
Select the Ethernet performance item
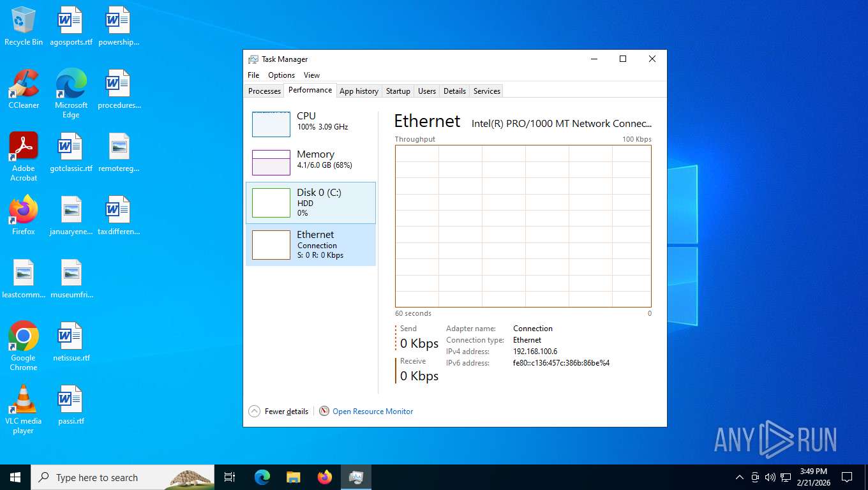tap(311, 245)
